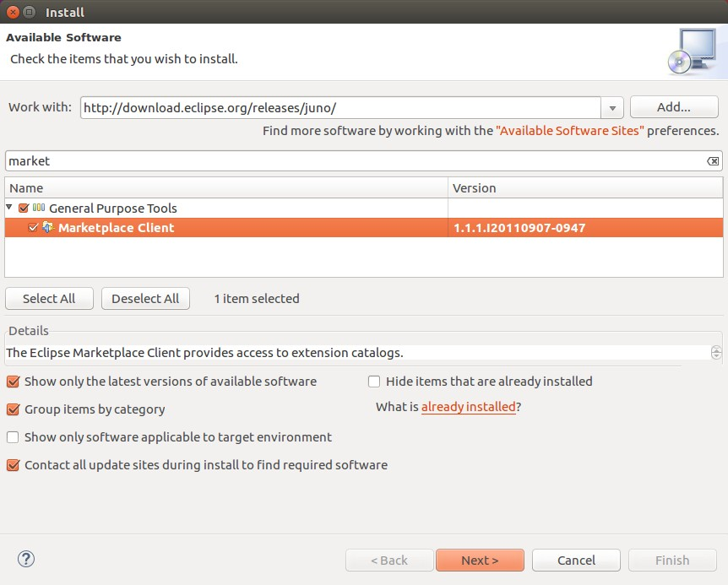Clear the filter text with the erase icon
This screenshot has height=585, width=728.
click(x=713, y=161)
